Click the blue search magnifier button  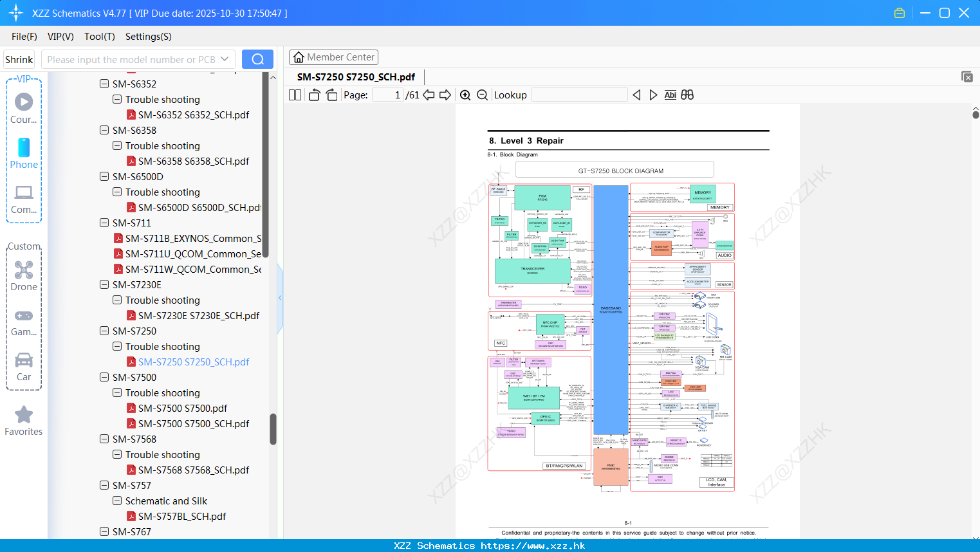coord(257,59)
